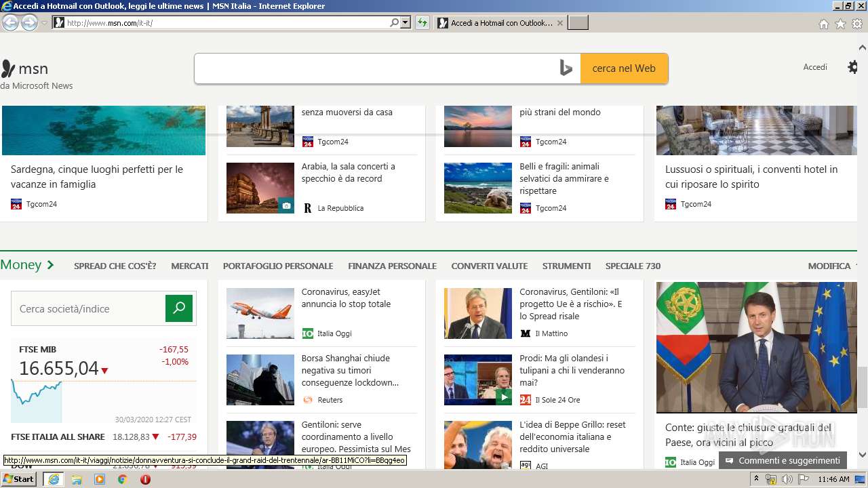This screenshot has width=868, height=488.
Task: Open the Borsa Shanghai chiude negativa article
Action: [x=350, y=370]
